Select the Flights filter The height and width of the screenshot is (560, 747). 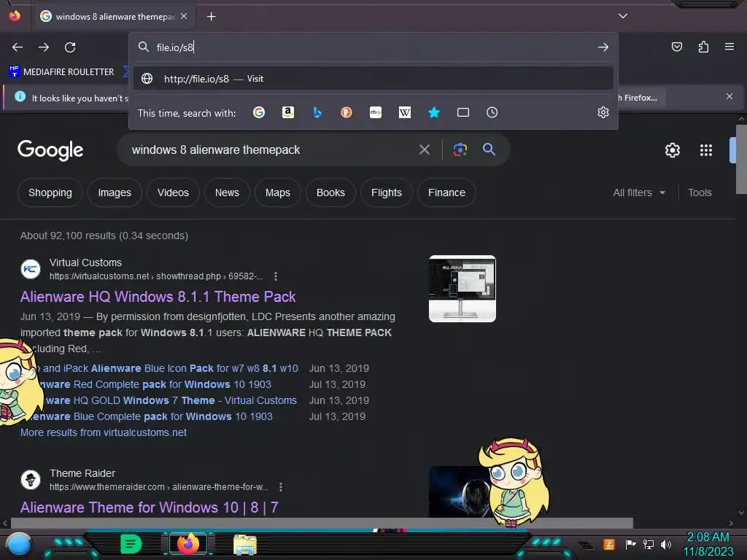point(387,192)
